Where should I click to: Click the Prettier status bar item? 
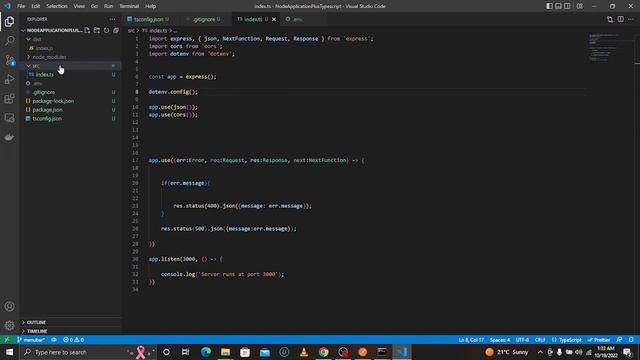click(x=599, y=340)
